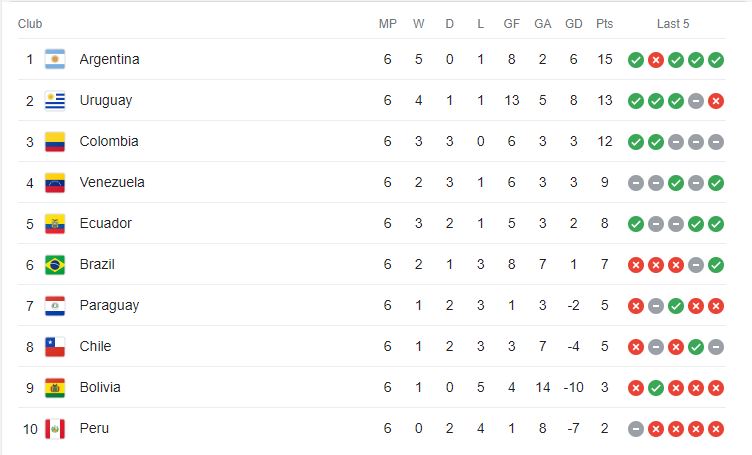The width and height of the screenshot is (752, 455).
Task: Click Bolivia's green win icon in Last 5
Action: pos(656,388)
